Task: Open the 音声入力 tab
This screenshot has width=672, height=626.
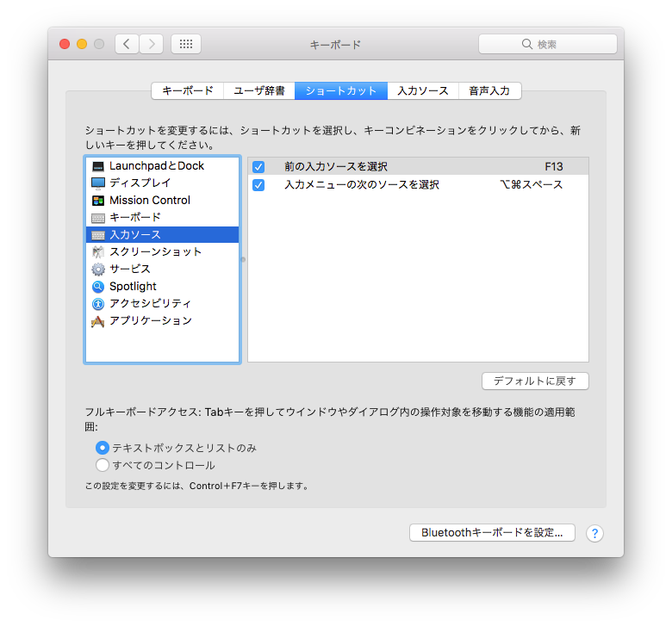Action: [490, 90]
